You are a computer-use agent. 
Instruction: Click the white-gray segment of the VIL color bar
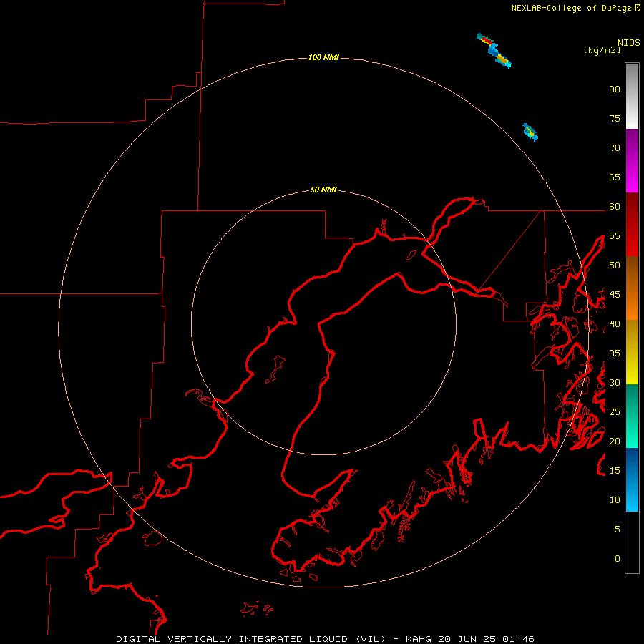(x=632, y=96)
